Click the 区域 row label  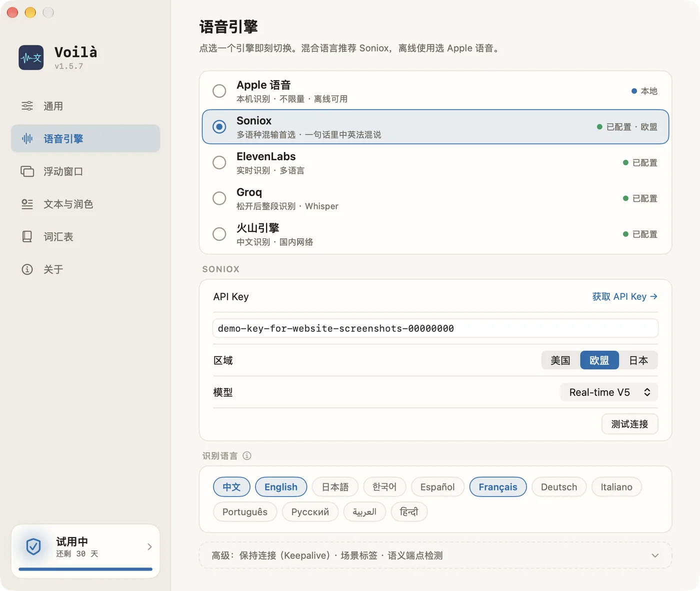point(223,360)
